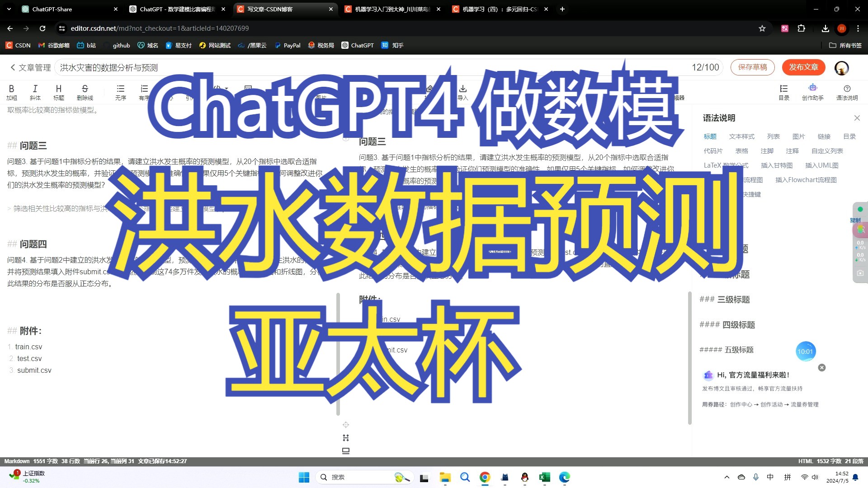
Task: Open the table of contents (目录) panel
Action: tap(784, 92)
